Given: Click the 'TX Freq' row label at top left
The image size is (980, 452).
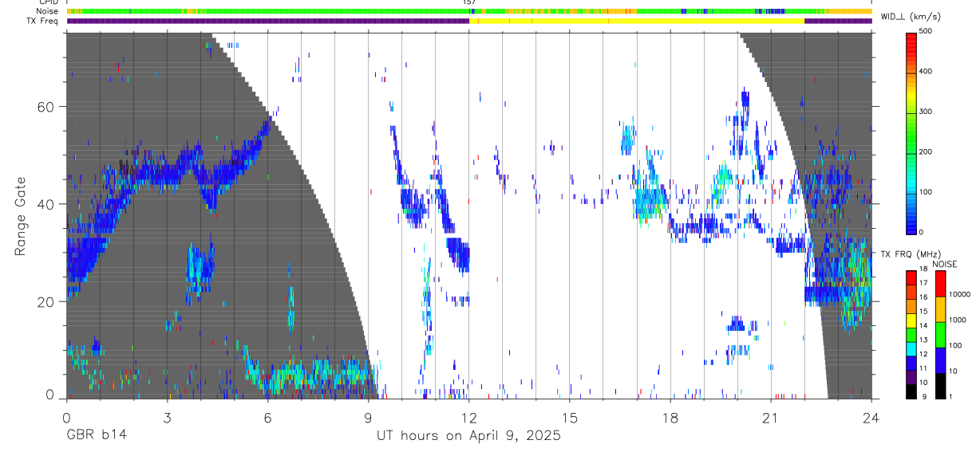Looking at the screenshot, I should point(43,21).
